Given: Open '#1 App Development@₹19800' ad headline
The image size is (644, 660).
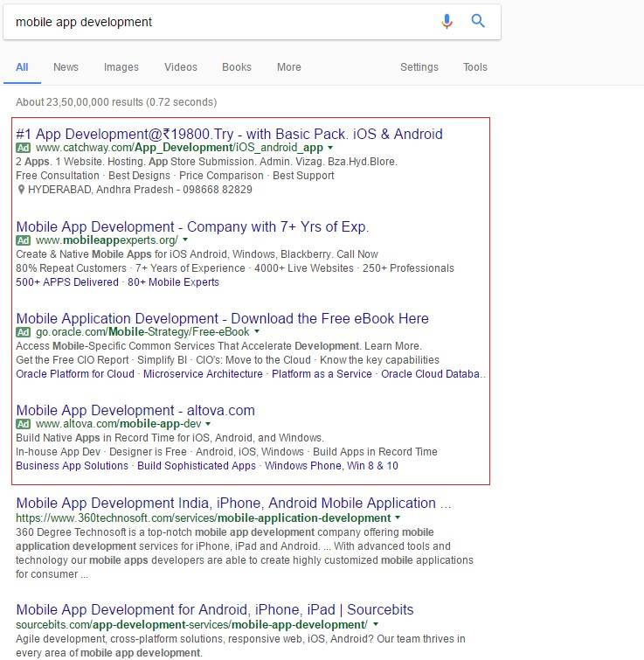Looking at the screenshot, I should click(229, 135).
